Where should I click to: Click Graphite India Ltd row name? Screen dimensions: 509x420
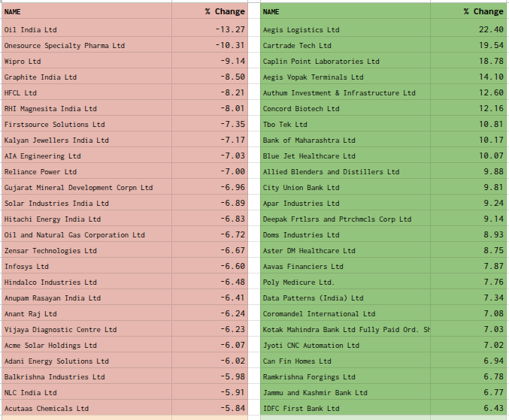(86, 77)
